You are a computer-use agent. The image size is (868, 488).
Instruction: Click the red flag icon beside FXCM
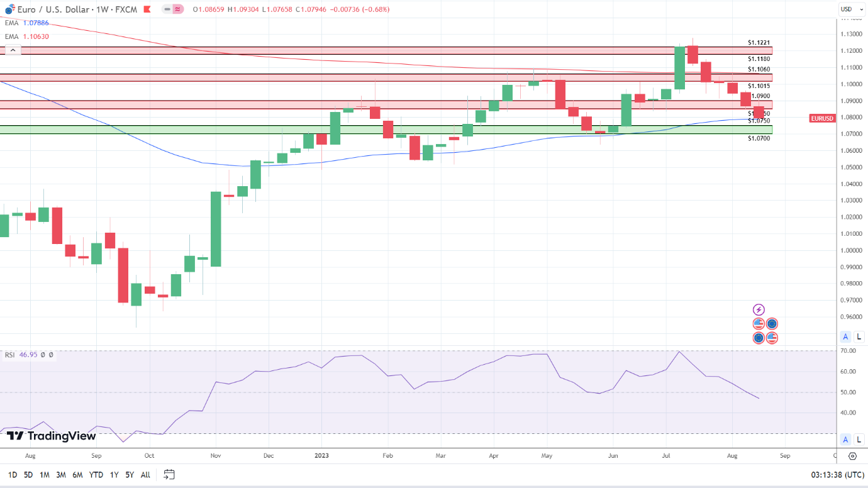point(147,9)
